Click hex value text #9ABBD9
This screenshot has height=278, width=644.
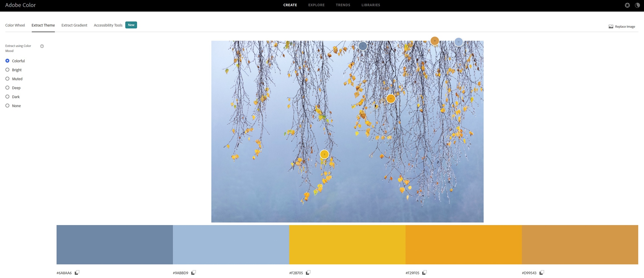180,273
